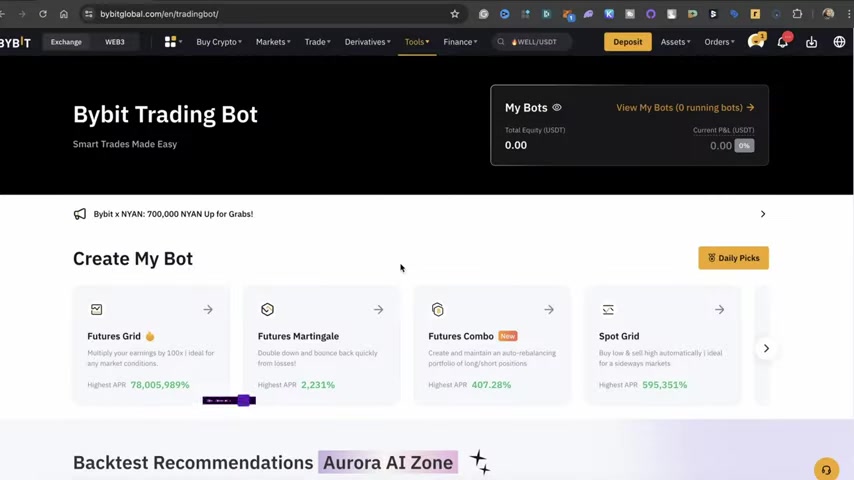Screen dimensions: 854x480
Task: Expand Finance menu
Action: click(x=460, y=42)
